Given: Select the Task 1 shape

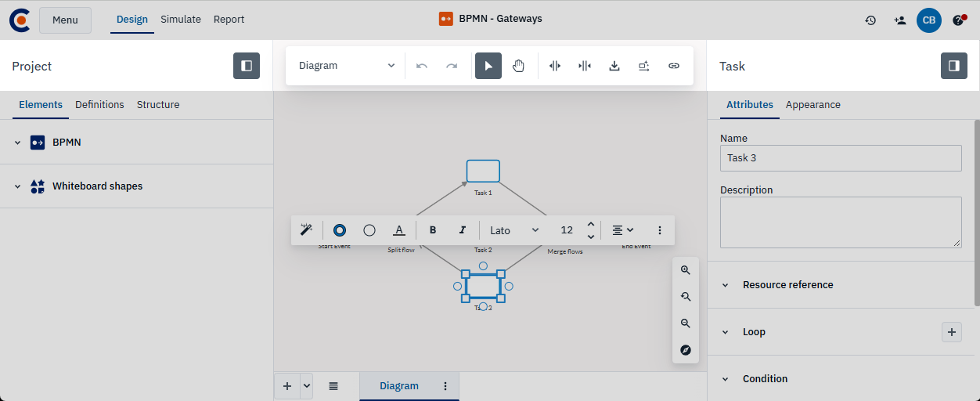Looking at the screenshot, I should click(x=483, y=171).
